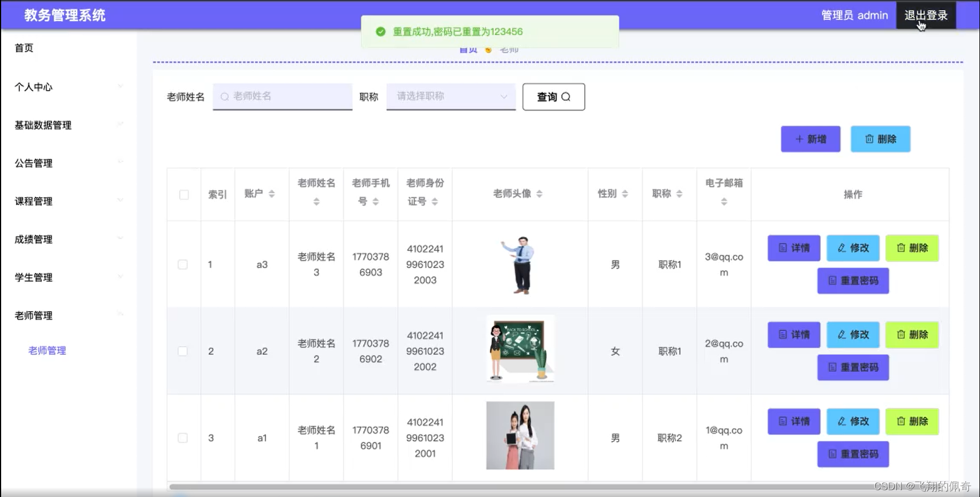Click 退出登录 to log out

tap(926, 15)
